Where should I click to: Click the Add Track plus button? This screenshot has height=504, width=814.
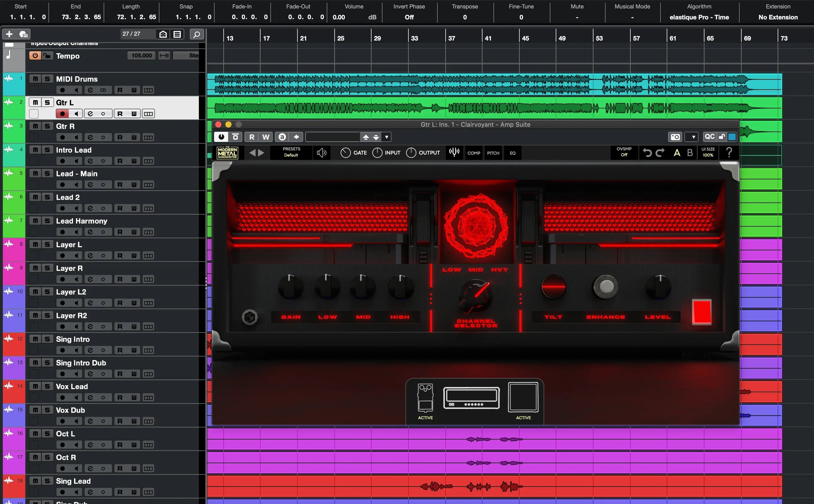pos(9,34)
